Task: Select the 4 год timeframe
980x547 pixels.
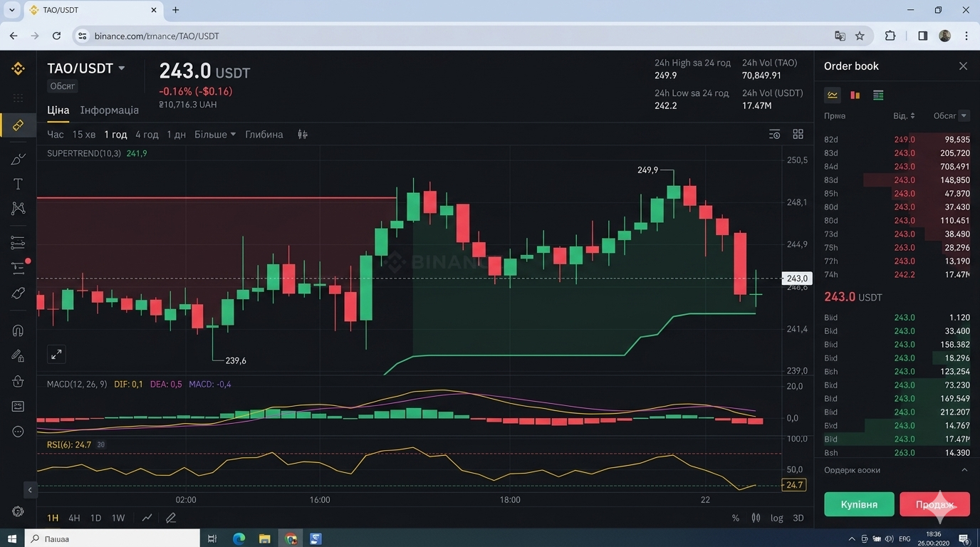Action: click(147, 134)
